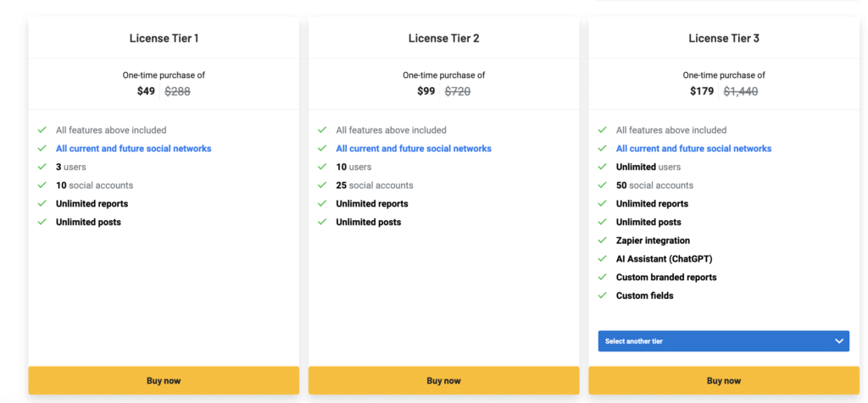Click checkmark beside 3 users
This screenshot has height=403, width=868.
[x=42, y=167]
